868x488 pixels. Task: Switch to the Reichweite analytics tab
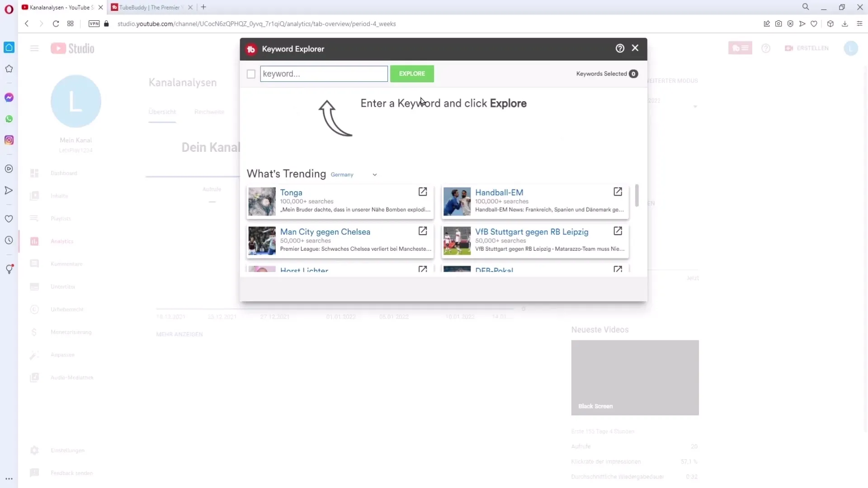[x=209, y=112]
